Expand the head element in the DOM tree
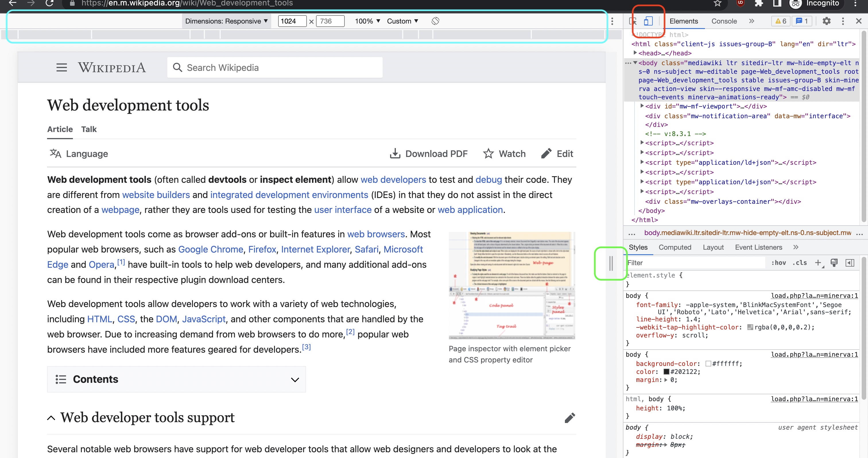This screenshot has width=868, height=458. click(x=635, y=53)
